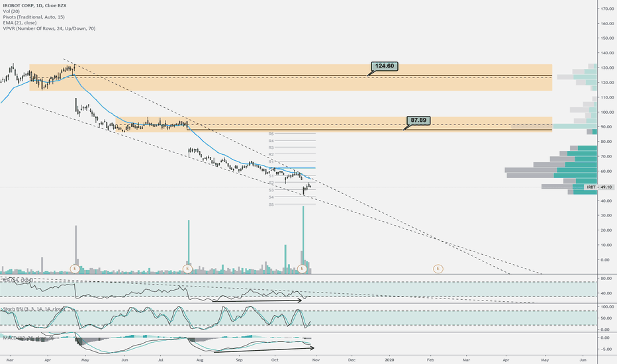
Task: Select the Vol (20) indicator legend
Action: 11,11
